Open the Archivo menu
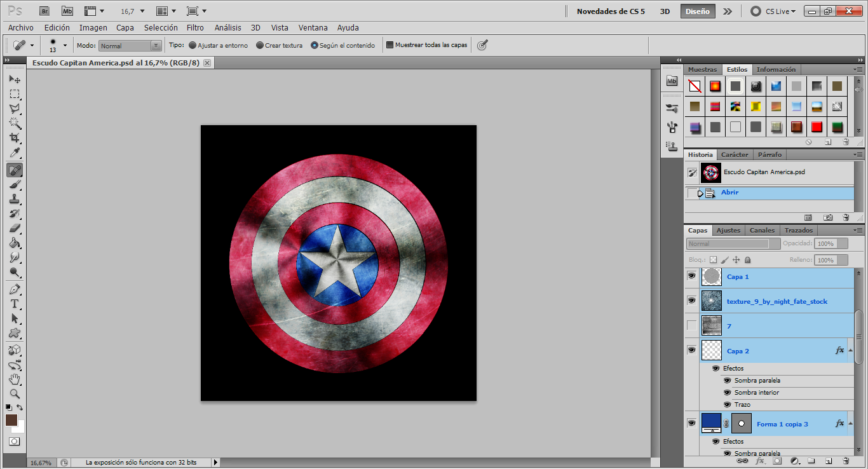This screenshot has width=868, height=469. coord(21,28)
